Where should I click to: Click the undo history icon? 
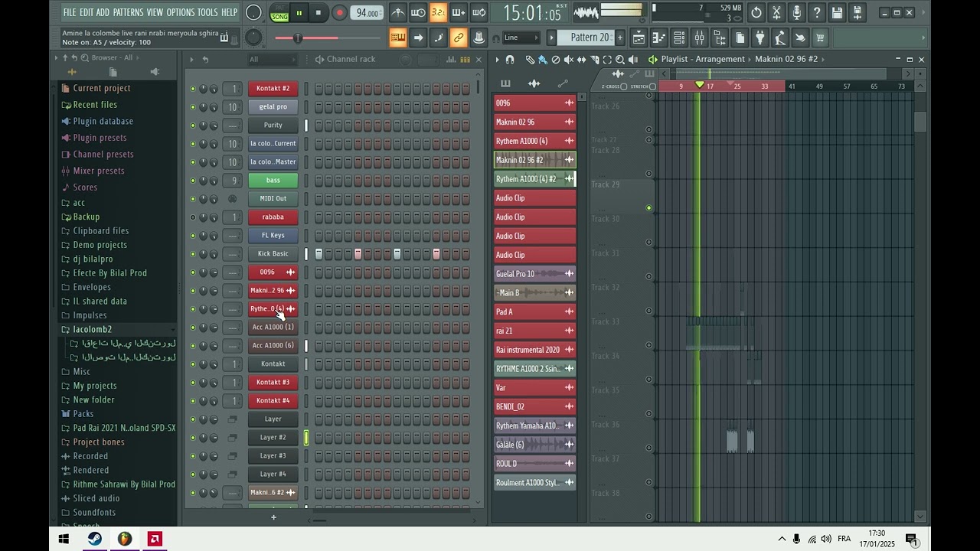click(756, 12)
